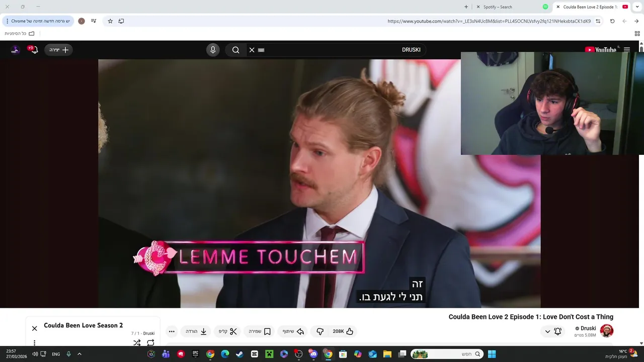
Task: Click the YouTube URL address bar
Action: [489, 21]
